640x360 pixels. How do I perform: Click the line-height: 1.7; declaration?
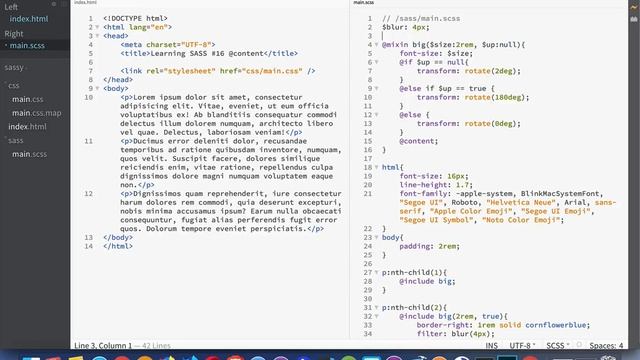pyautogui.click(x=436, y=185)
